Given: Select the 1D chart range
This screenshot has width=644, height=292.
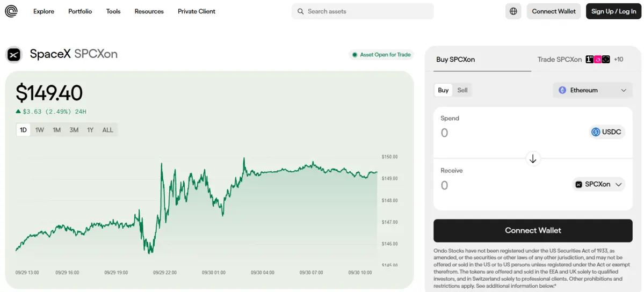Looking at the screenshot, I should click(x=24, y=130).
